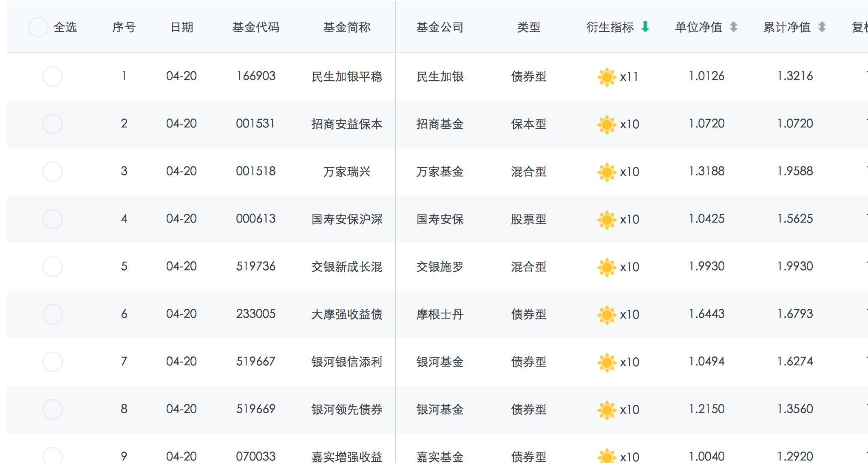Viewport: 868px width, 463px height.
Task: Click sun icon in 交银新成长混 row
Action: [607, 267]
